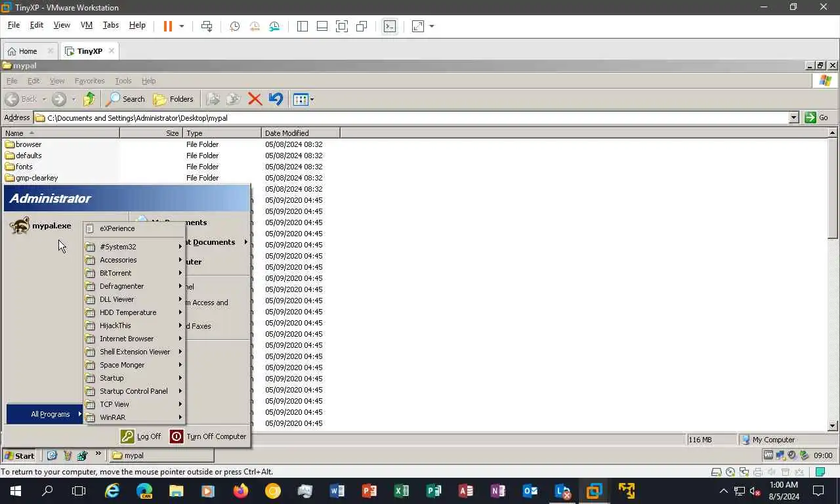Expand the BitTorrent submenu
840x504 pixels.
135,273
